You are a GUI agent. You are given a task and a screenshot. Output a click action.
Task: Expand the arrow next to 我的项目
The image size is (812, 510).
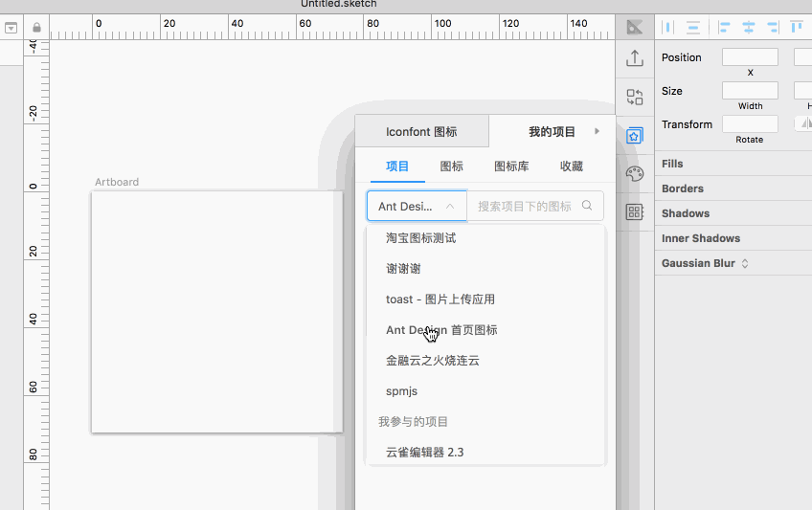597,131
